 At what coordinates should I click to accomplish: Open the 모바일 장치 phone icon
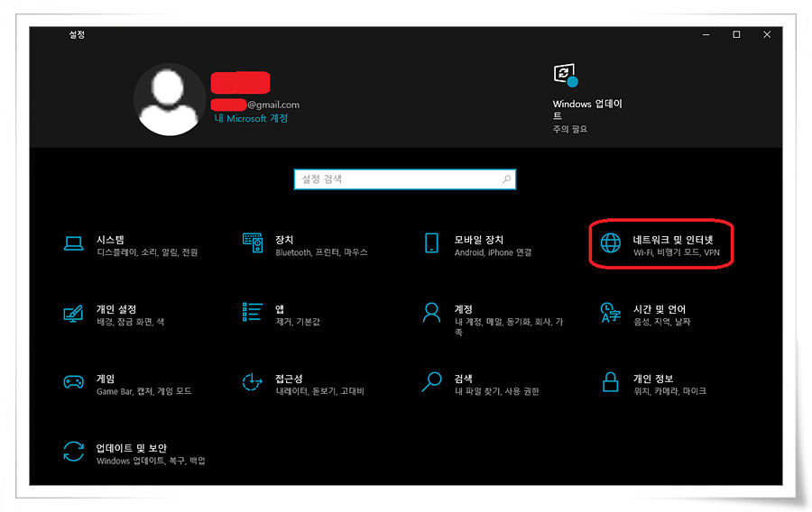(x=431, y=243)
